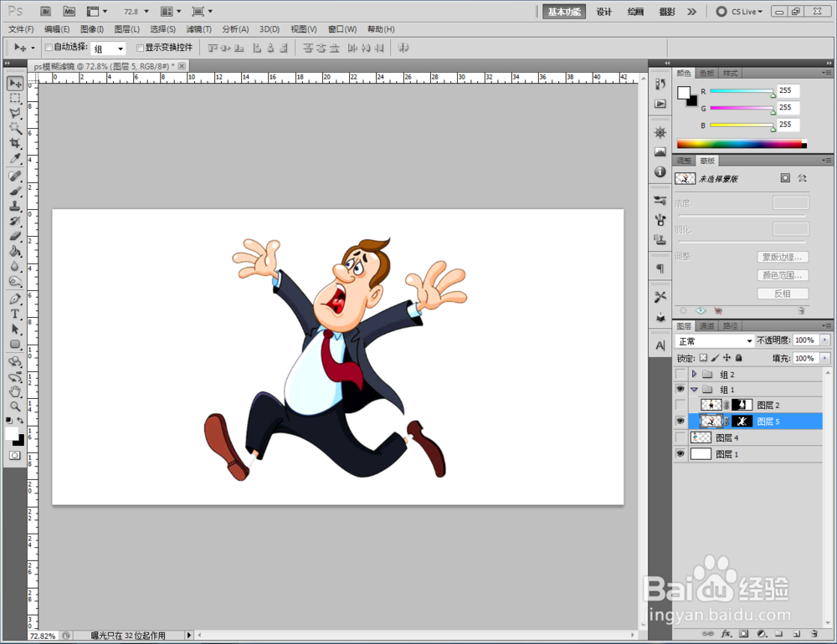Enable the 自动选择 checkbox
Viewport: 837px width, 644px height.
tap(49, 48)
